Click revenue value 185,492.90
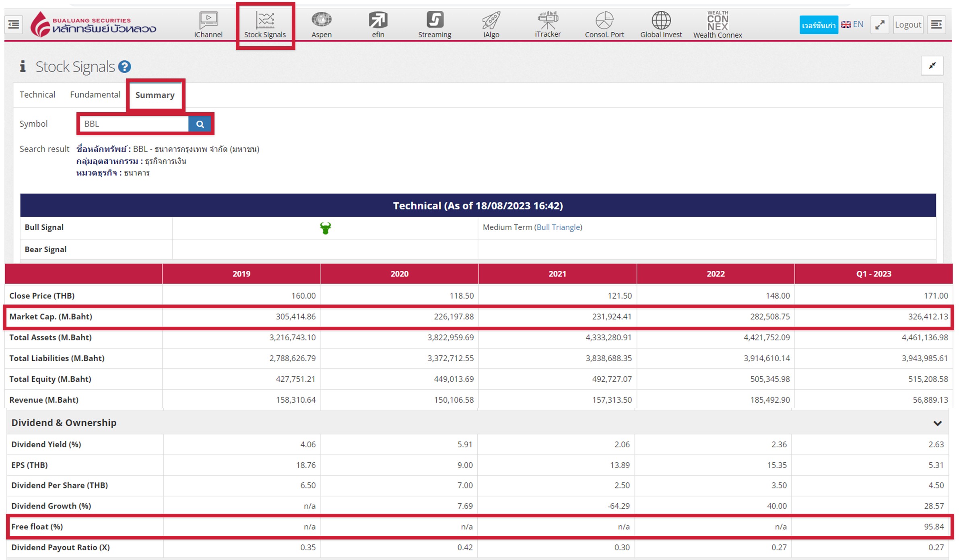Screen dimensions: 959x560 pyautogui.click(x=770, y=400)
